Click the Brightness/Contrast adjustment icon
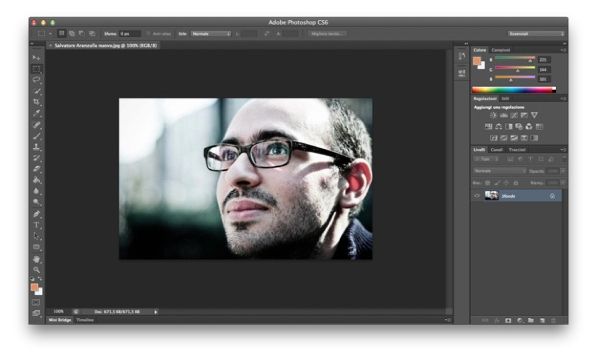This screenshot has height=362, width=597. pyautogui.click(x=493, y=115)
